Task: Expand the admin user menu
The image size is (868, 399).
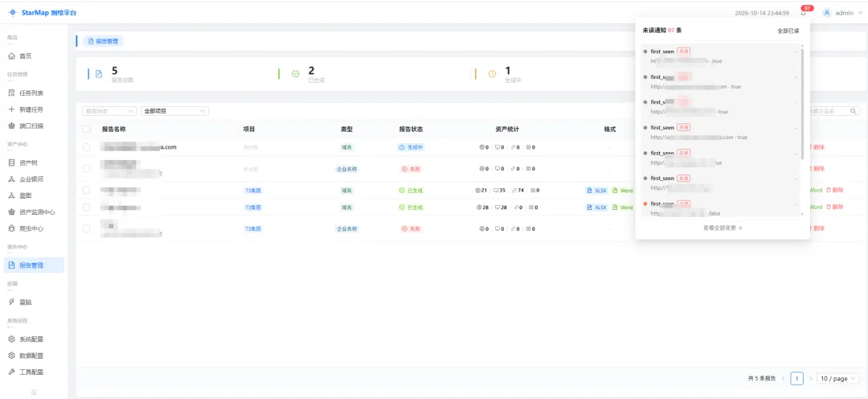Action: [842, 13]
